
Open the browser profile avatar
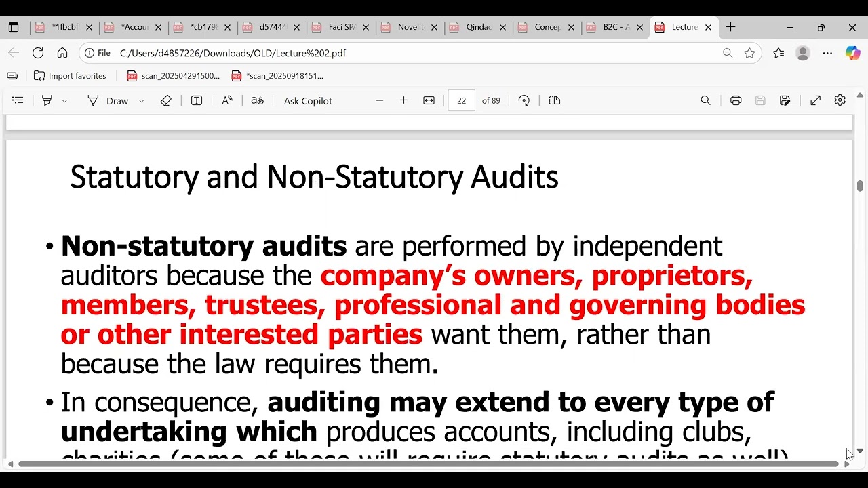pyautogui.click(x=803, y=53)
